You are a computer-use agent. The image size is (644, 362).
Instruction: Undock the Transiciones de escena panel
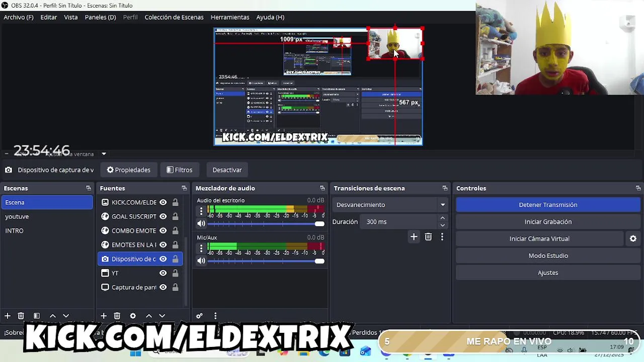[445, 188]
